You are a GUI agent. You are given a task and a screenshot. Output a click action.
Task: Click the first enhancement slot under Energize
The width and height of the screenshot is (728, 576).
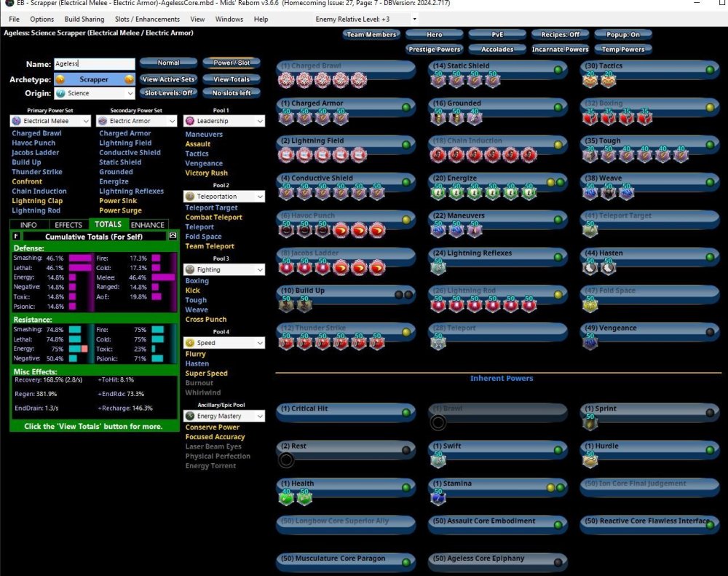[438, 192]
